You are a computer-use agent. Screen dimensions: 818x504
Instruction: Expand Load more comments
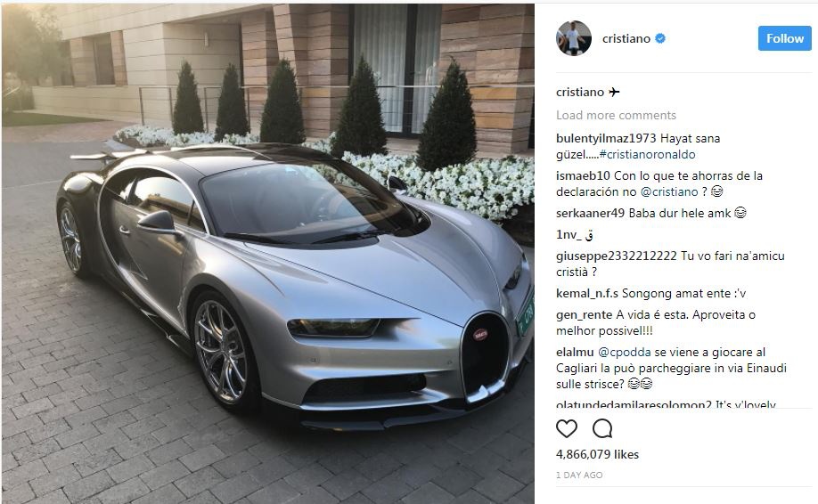point(616,115)
